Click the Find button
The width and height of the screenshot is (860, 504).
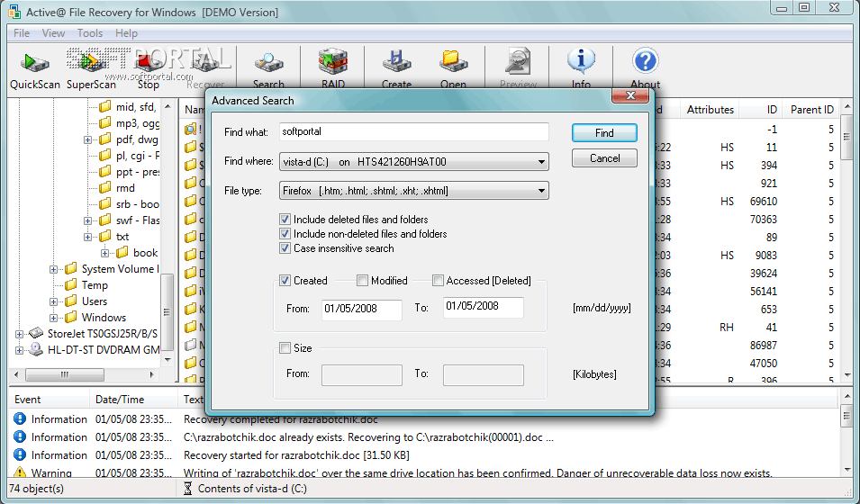click(x=604, y=132)
